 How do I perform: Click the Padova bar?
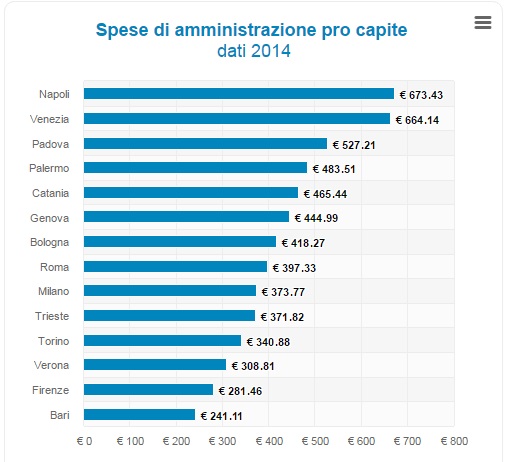pos(205,144)
